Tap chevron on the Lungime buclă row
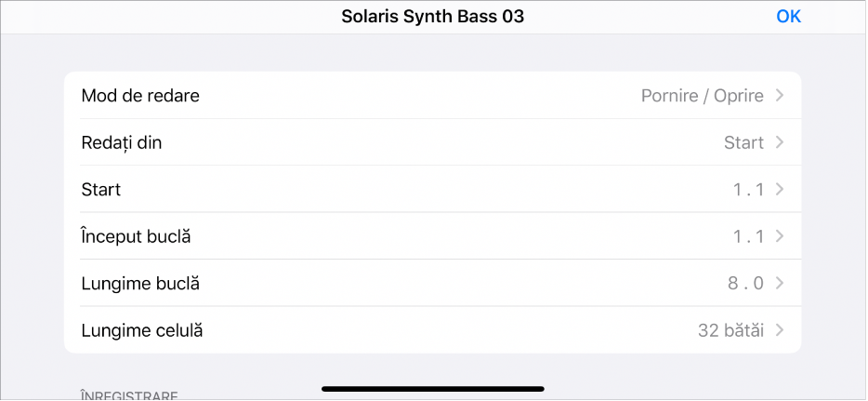The image size is (868, 401). 780,284
